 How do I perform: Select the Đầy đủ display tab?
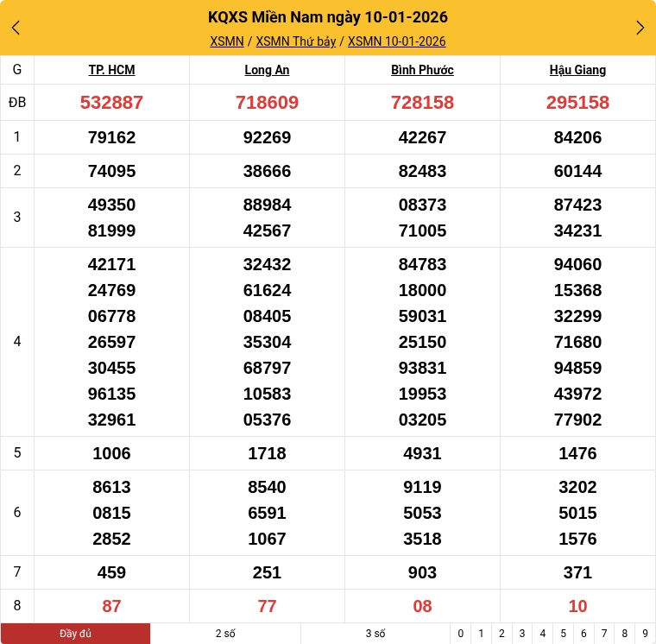click(x=75, y=634)
